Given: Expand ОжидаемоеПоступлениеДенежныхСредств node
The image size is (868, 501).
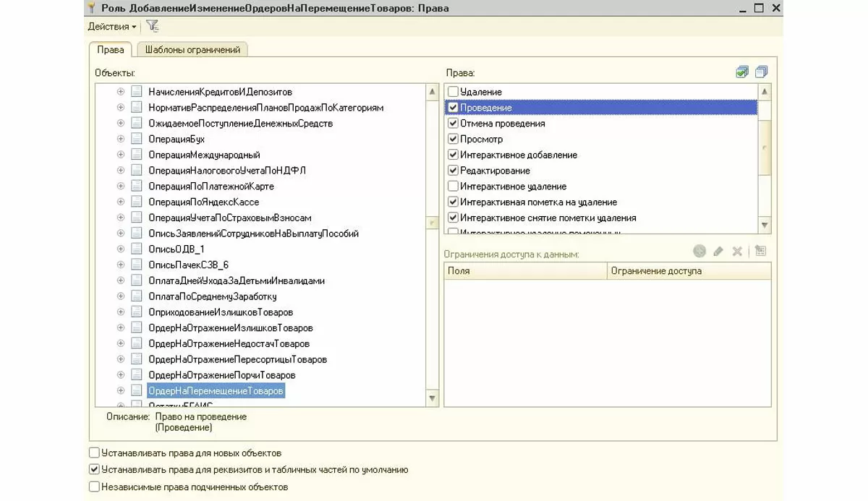Looking at the screenshot, I should [x=121, y=124].
